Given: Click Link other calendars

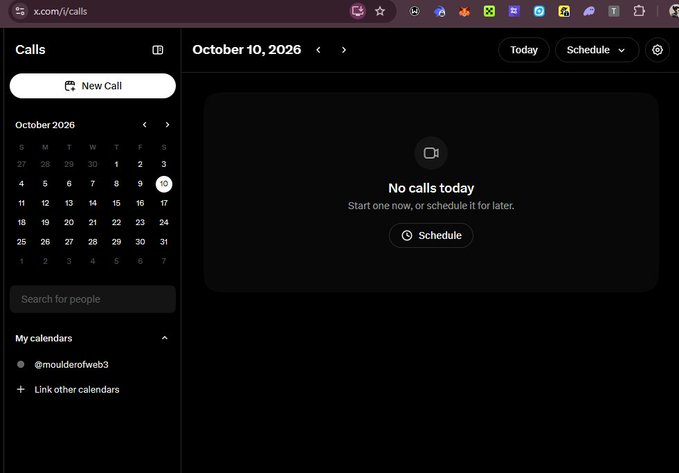Looking at the screenshot, I should pos(77,389).
